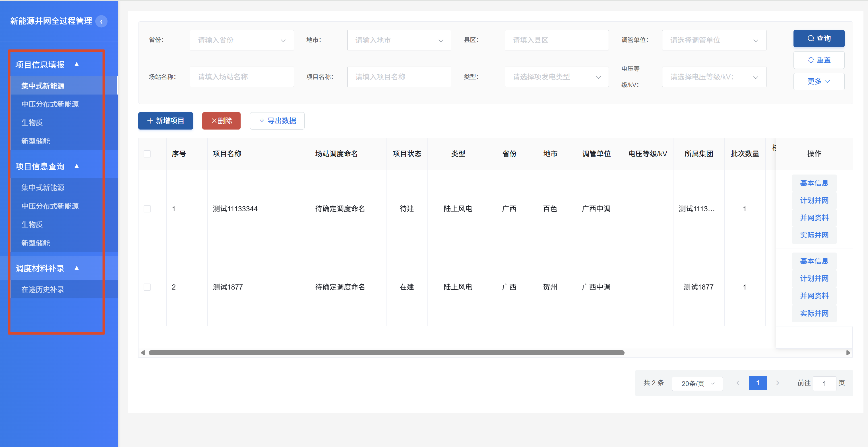Image resolution: width=868 pixels, height=447 pixels.
Task: Open the 调管单位 dropdown
Action: [x=714, y=40]
